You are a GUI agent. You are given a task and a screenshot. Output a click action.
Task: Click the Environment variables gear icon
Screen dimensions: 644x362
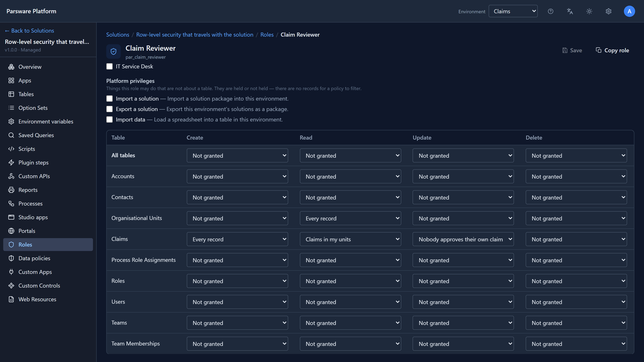(11, 121)
